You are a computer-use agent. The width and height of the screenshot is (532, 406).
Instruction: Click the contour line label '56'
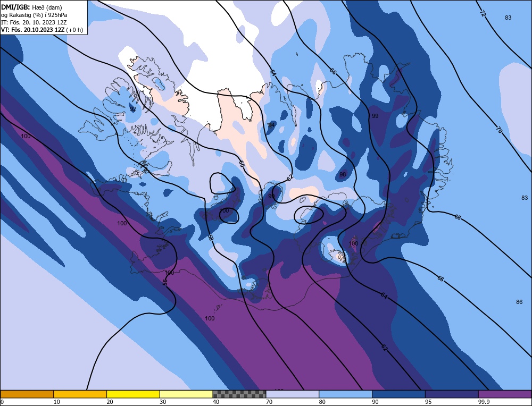[165, 282]
